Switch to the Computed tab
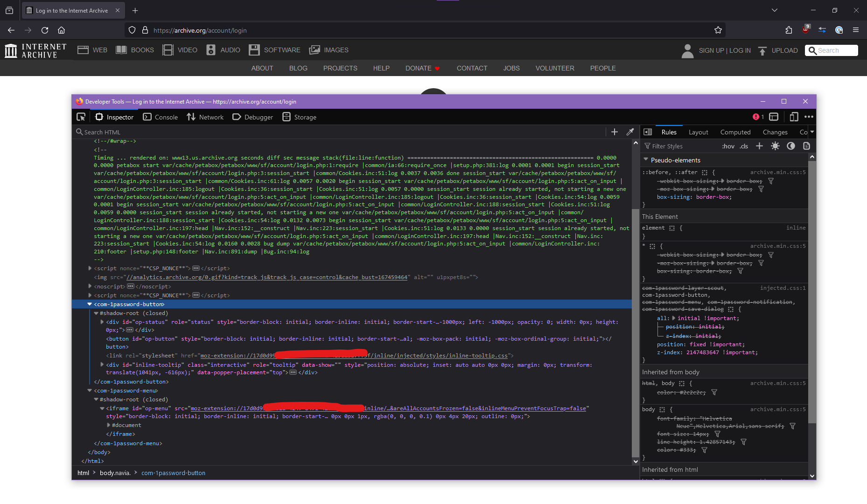The width and height of the screenshot is (867, 504). pyautogui.click(x=735, y=132)
